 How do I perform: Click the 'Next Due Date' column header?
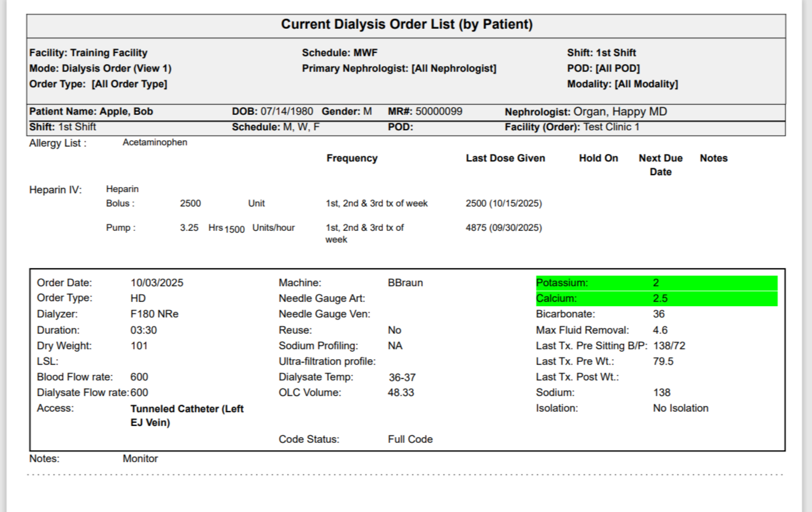click(x=661, y=165)
